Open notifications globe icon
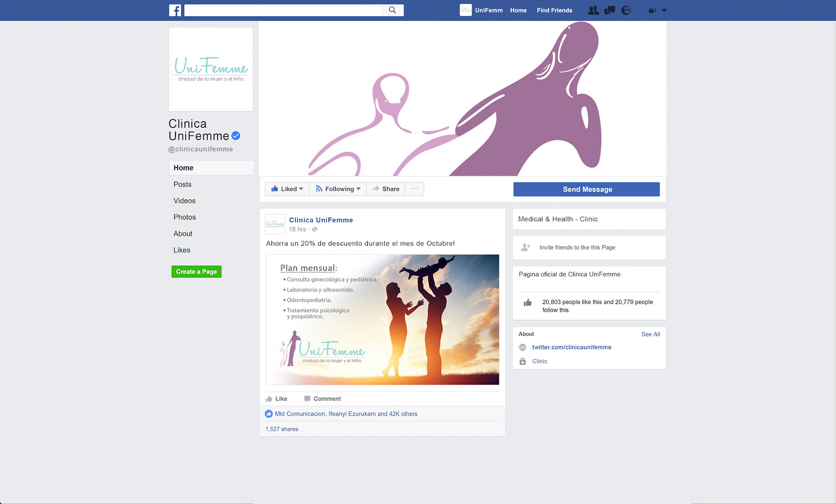The height and width of the screenshot is (504, 836). (626, 10)
